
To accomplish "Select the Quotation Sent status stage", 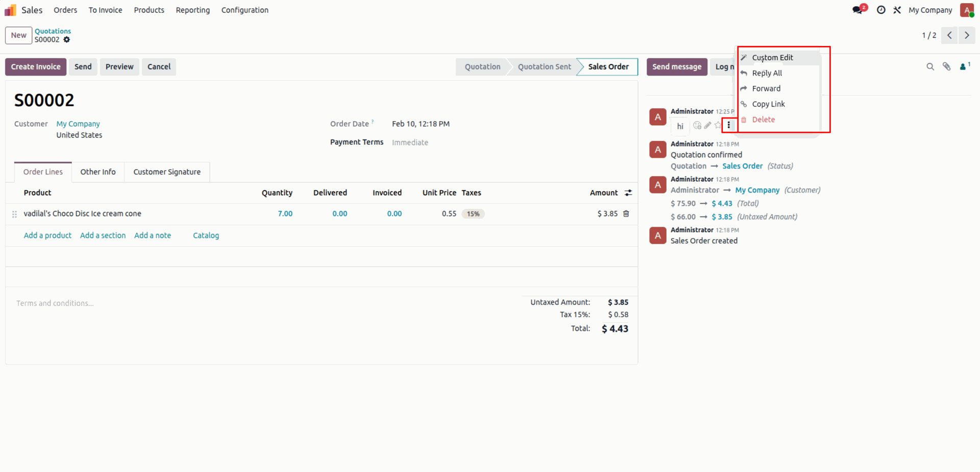I will 544,67.
